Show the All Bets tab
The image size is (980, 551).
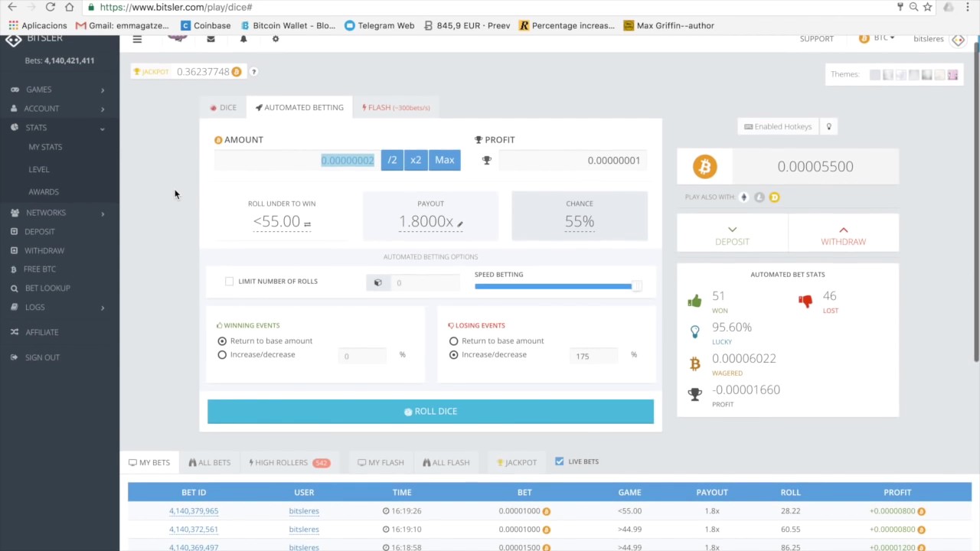(209, 462)
